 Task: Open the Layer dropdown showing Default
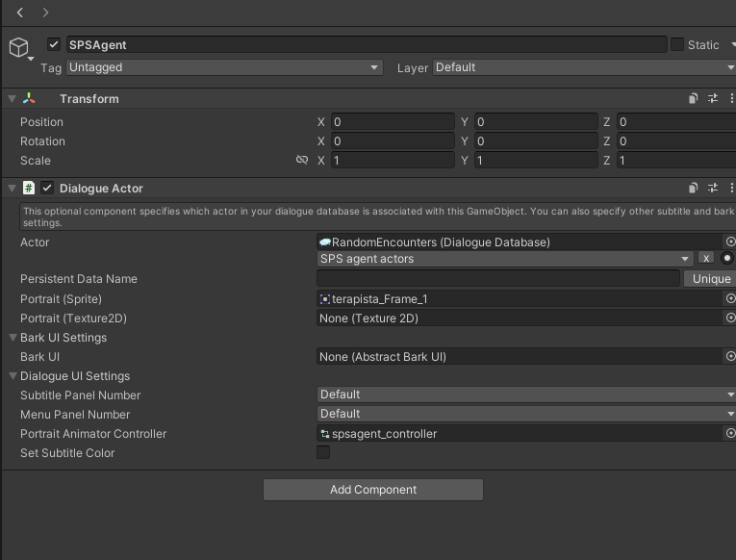(x=584, y=67)
